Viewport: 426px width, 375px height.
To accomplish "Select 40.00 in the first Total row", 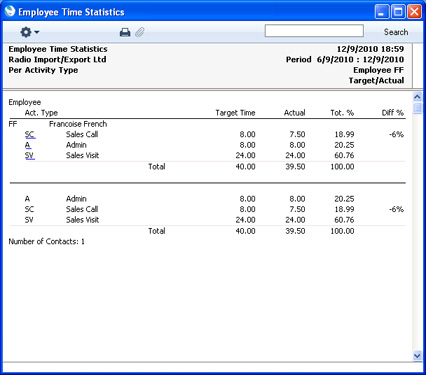I will coord(245,167).
